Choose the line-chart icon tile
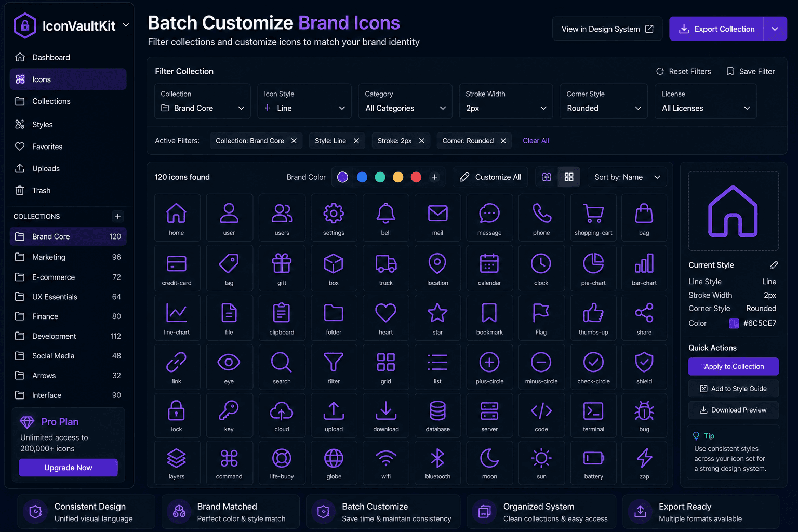Screen dimensions: 798x532 pos(177,317)
